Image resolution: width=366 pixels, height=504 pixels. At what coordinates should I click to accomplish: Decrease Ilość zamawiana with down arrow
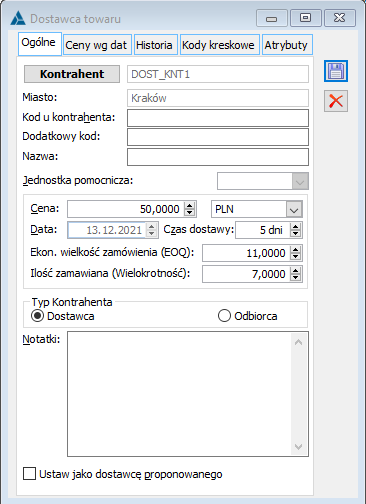(x=295, y=278)
